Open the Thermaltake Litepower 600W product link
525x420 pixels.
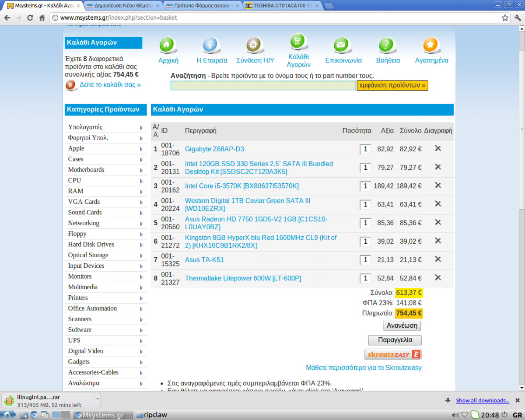pyautogui.click(x=243, y=278)
